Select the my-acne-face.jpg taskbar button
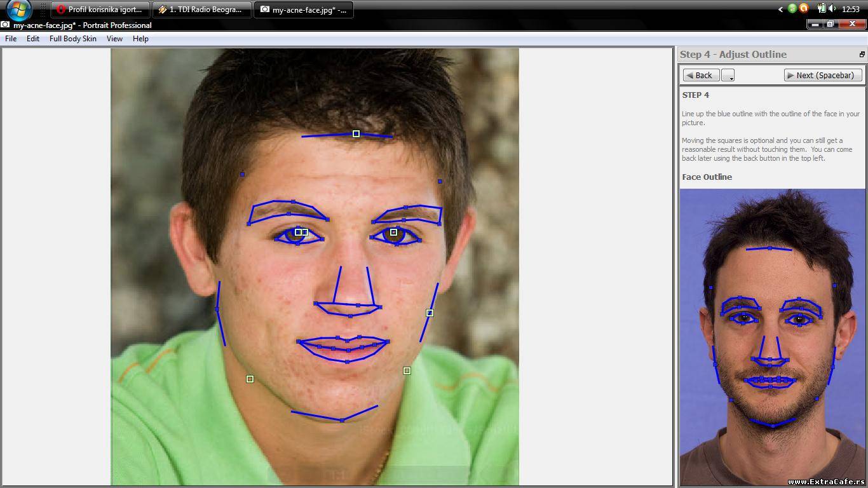 (x=304, y=10)
